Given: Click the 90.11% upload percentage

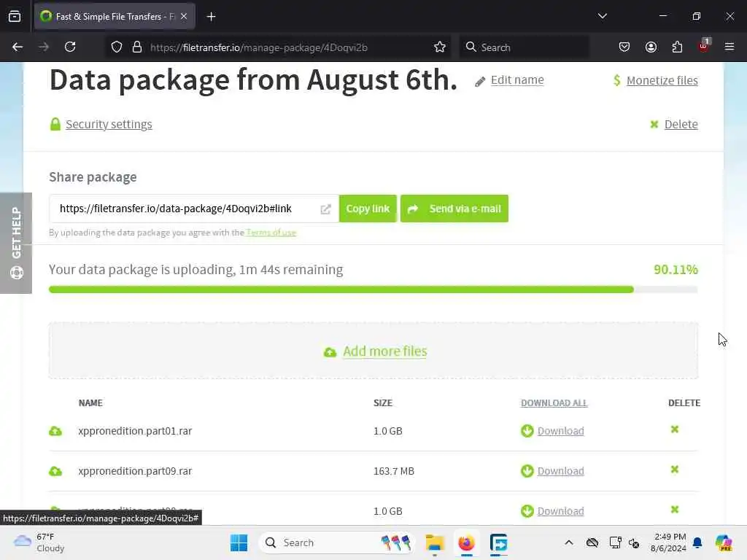Looking at the screenshot, I should 676,270.
